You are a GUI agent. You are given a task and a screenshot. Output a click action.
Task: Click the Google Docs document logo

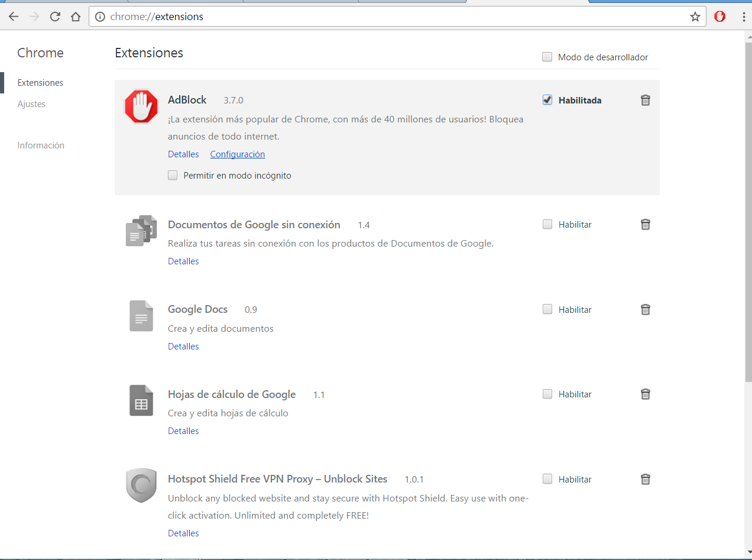point(141,316)
